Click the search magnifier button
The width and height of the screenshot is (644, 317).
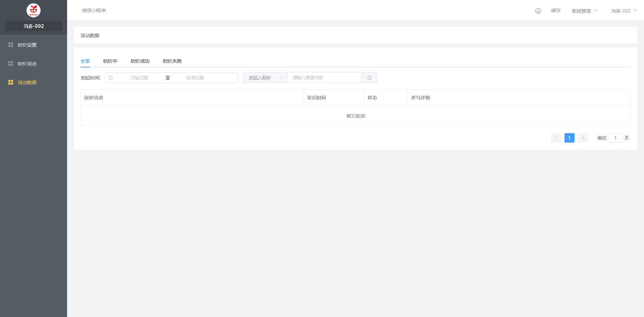pos(369,78)
